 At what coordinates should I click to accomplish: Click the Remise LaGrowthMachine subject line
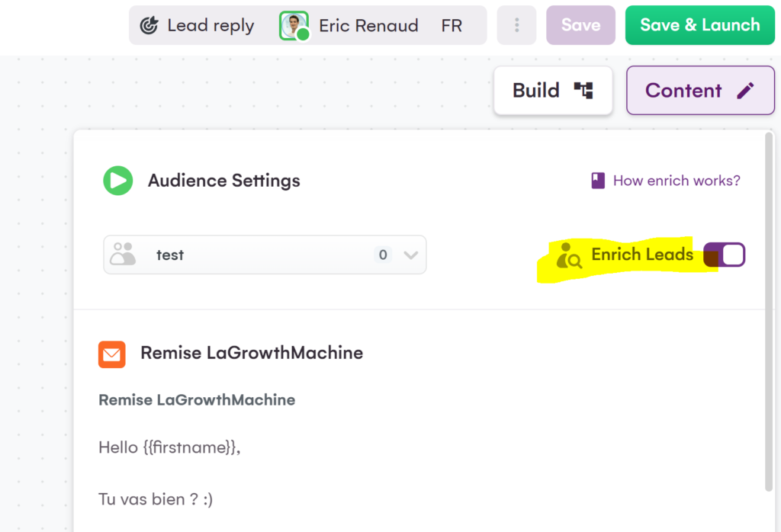click(197, 400)
